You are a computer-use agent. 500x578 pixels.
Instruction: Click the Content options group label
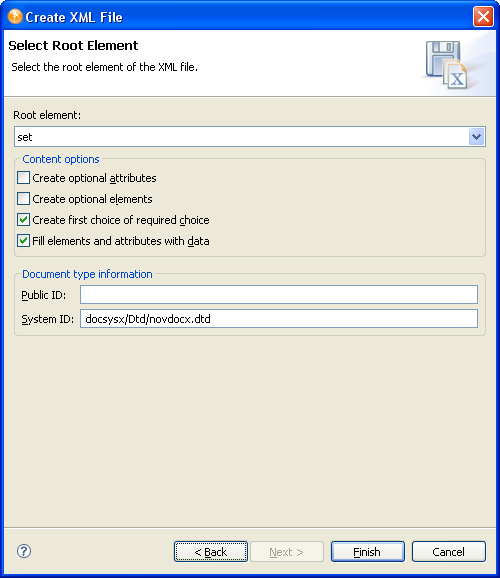click(61, 159)
